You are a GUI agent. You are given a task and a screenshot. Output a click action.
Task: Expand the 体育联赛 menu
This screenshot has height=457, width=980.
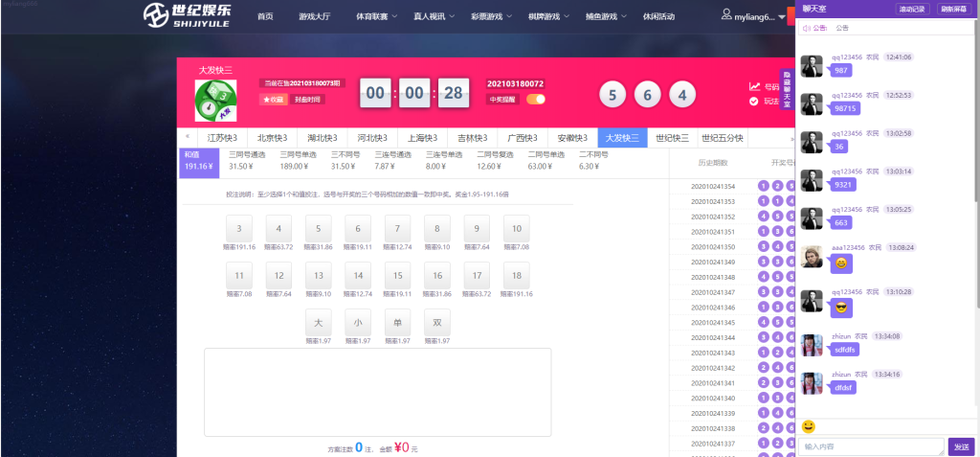coord(376,16)
